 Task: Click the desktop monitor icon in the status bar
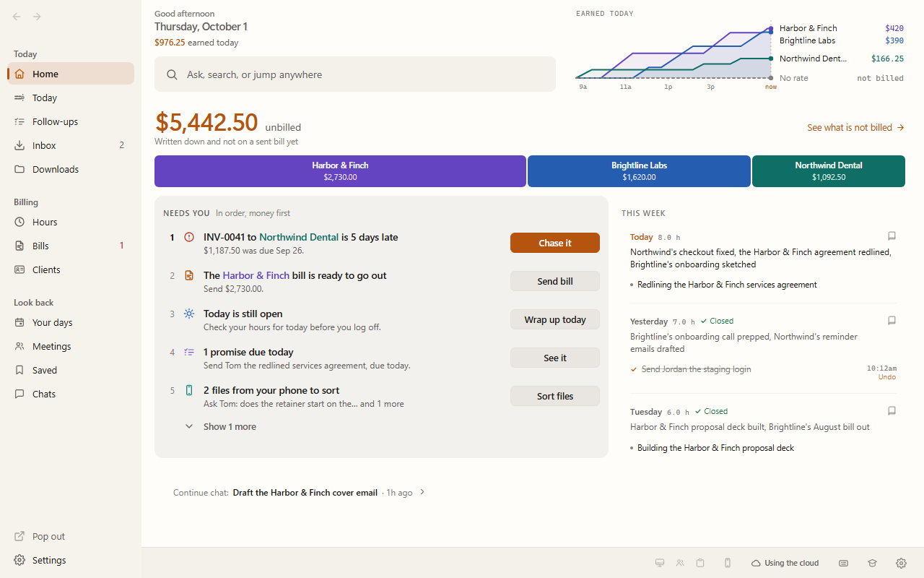pyautogui.click(x=659, y=563)
